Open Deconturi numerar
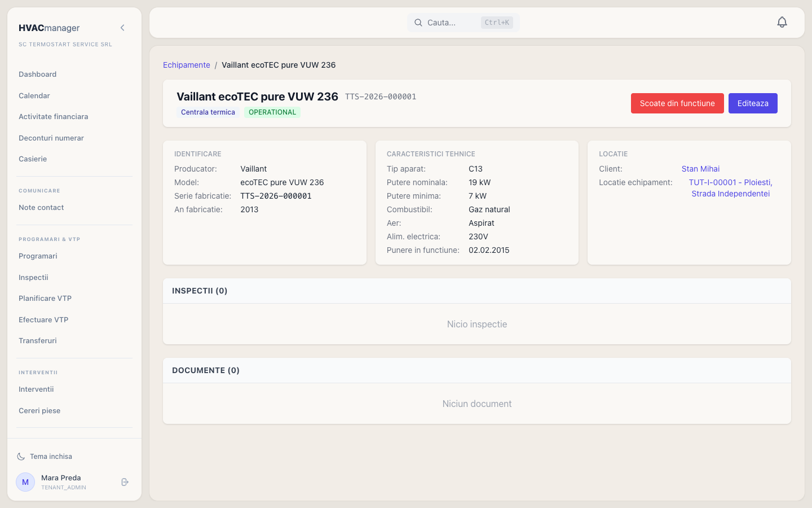The height and width of the screenshot is (508, 812). click(51, 138)
